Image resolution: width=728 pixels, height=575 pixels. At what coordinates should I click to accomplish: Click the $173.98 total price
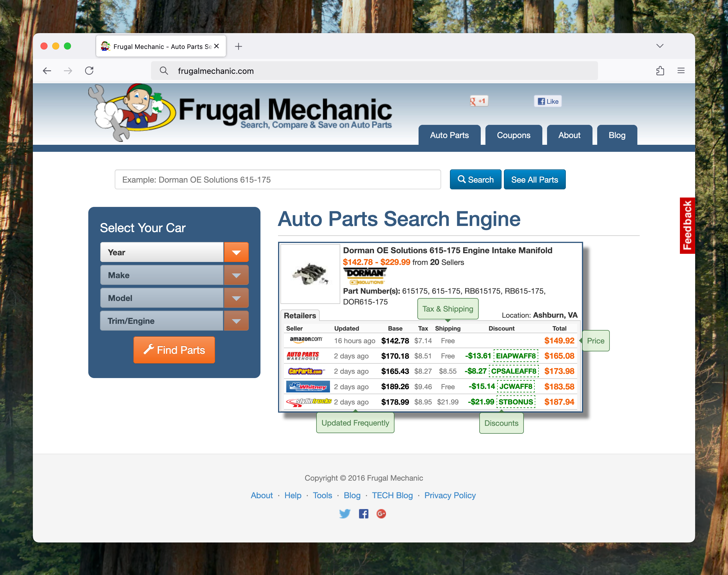tap(559, 371)
